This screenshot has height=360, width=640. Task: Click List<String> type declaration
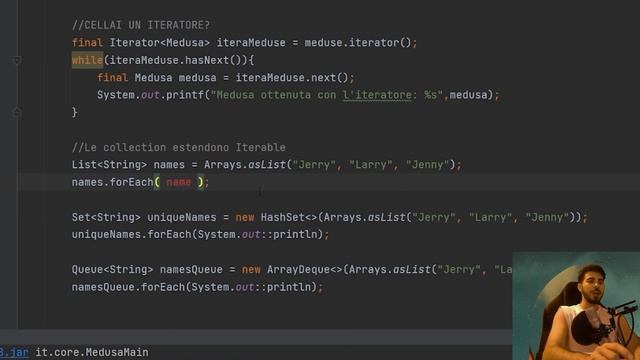click(x=109, y=165)
